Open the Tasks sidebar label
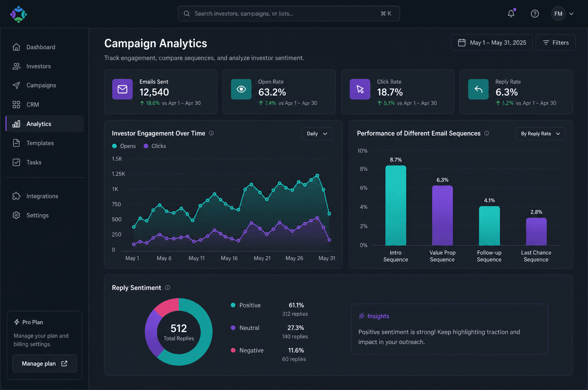This screenshot has width=588, height=390. coord(34,162)
